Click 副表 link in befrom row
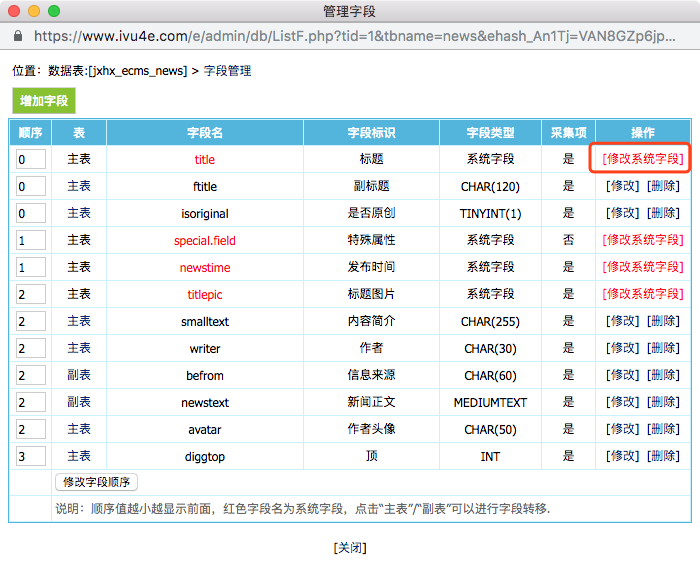Viewport: 700px width, 588px height. [79, 375]
